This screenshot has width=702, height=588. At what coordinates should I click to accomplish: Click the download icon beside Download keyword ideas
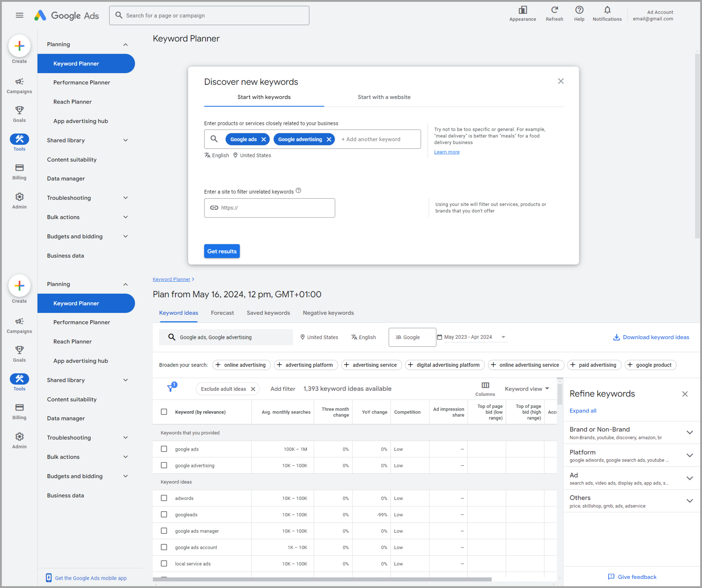point(616,337)
